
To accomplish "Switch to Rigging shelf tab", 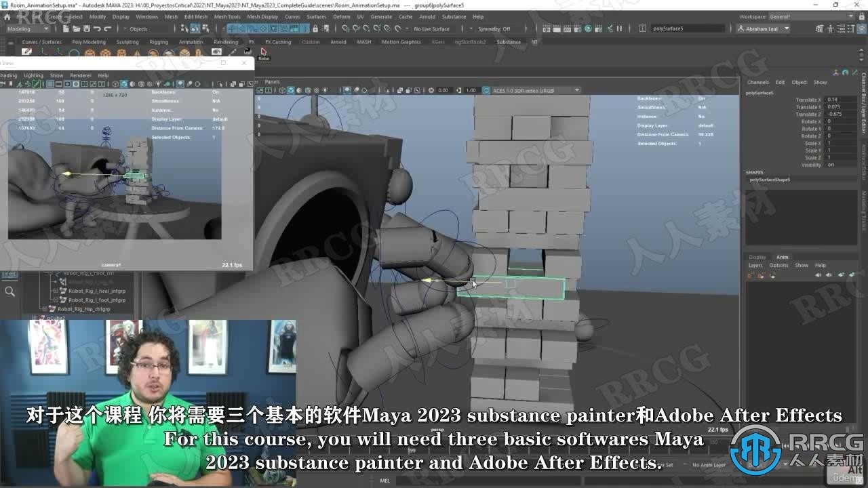I will (159, 42).
